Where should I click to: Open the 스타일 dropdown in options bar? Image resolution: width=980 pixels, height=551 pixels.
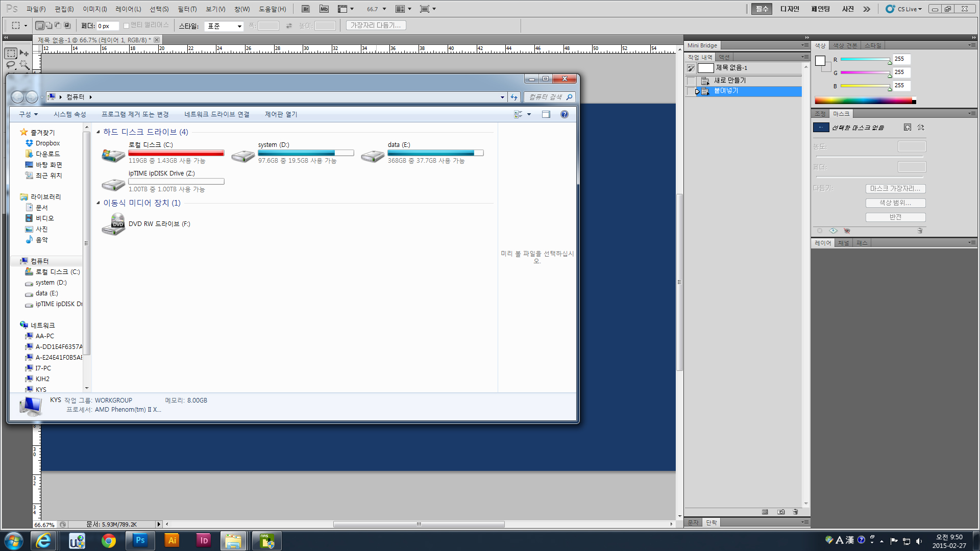(x=224, y=26)
